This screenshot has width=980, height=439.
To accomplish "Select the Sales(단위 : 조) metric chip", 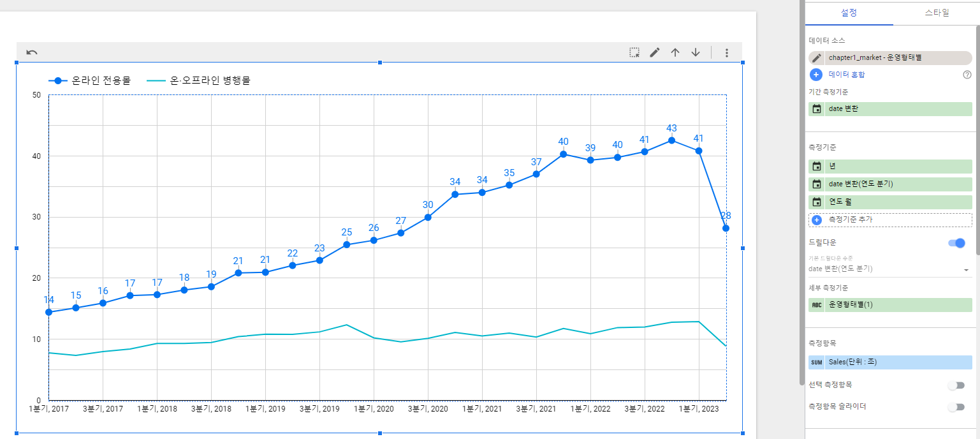I will (890, 362).
